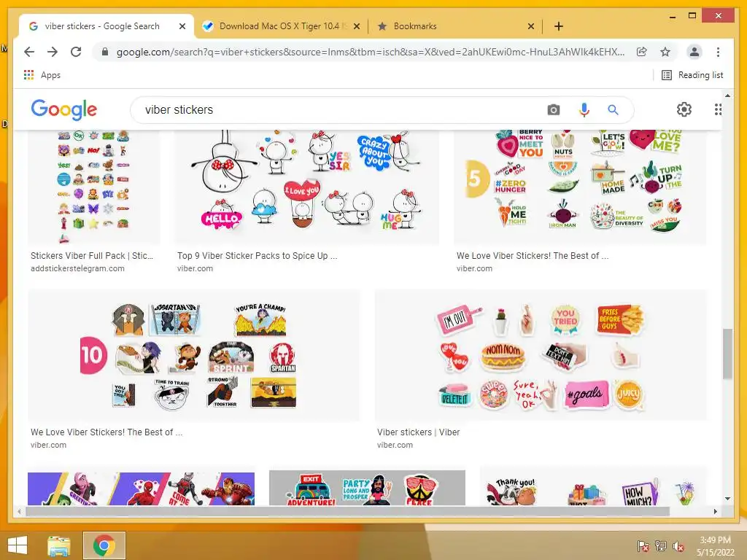Viewport: 747px width, 560px height.
Task: Bookmark this tab with the star
Action: (665, 52)
